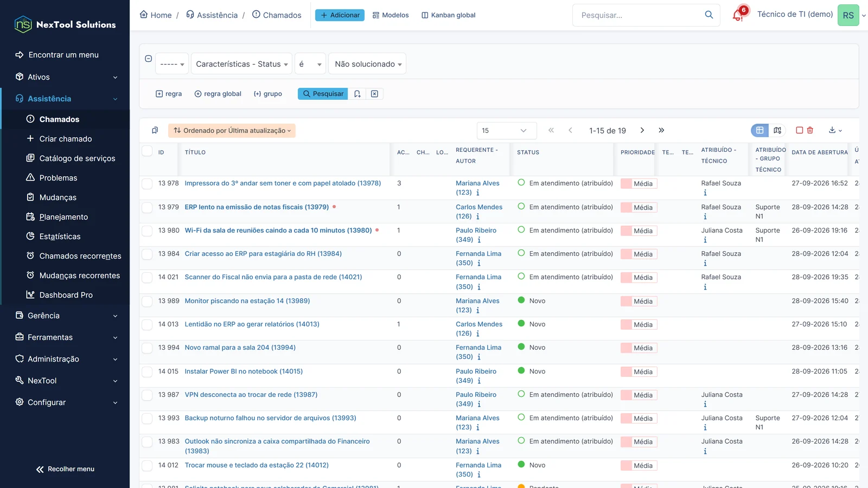Image resolution: width=868 pixels, height=488 pixels.
Task: Check the row for ticket 13 978
Action: [x=147, y=184]
